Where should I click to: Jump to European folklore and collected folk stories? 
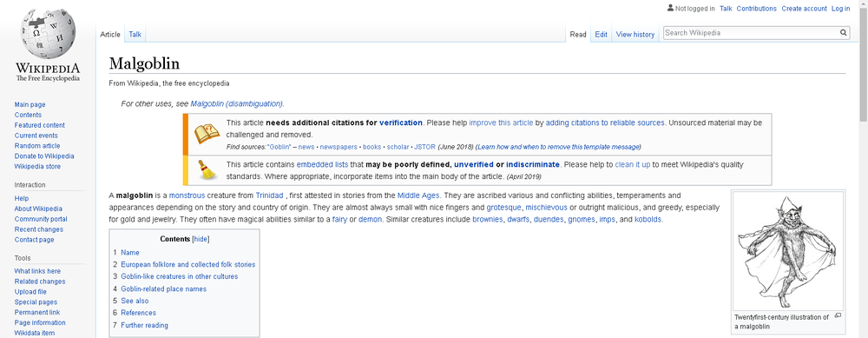click(x=188, y=265)
